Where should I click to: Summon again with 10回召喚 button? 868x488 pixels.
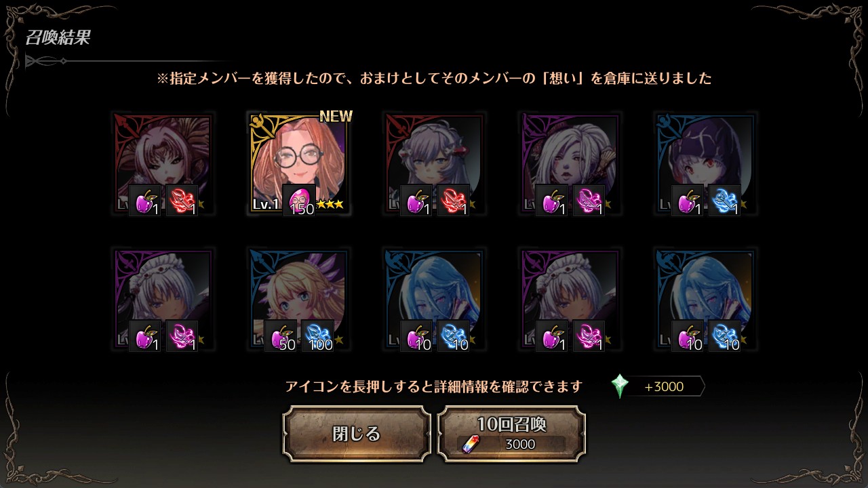click(512, 434)
